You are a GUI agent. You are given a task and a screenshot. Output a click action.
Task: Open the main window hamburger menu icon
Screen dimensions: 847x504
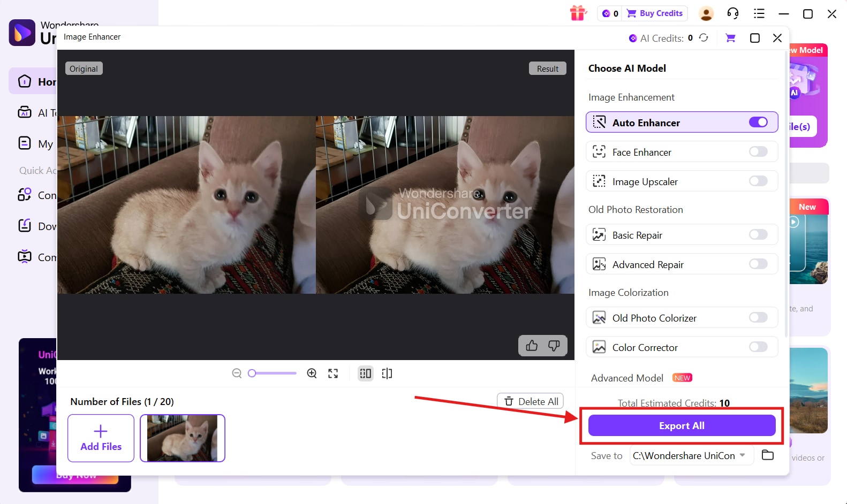(x=759, y=13)
